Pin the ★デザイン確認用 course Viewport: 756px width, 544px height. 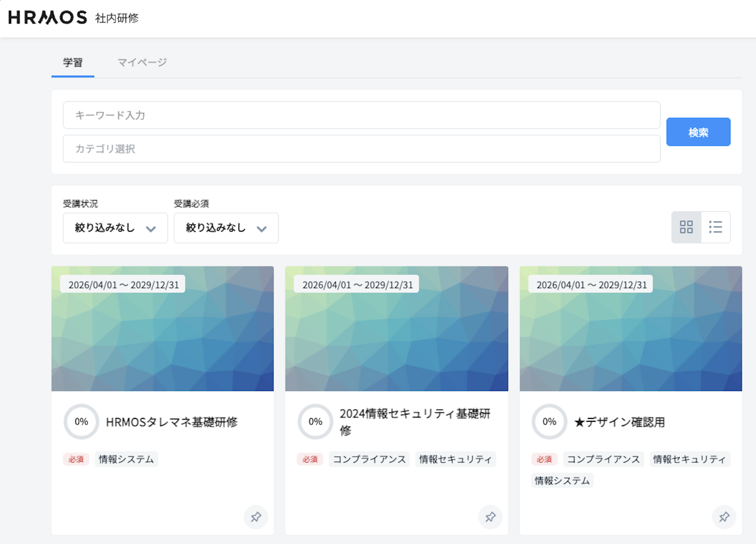724,517
